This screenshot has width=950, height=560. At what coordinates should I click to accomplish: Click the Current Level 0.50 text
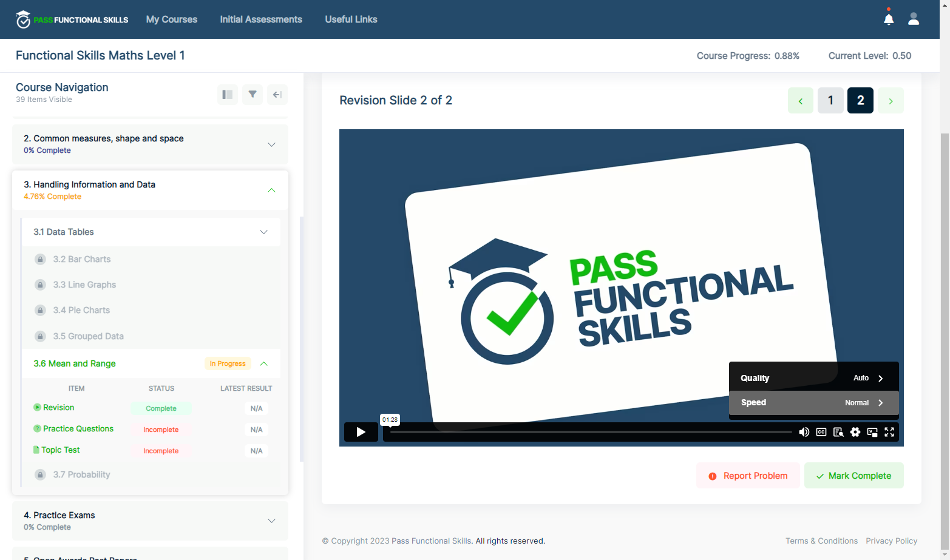pyautogui.click(x=870, y=56)
